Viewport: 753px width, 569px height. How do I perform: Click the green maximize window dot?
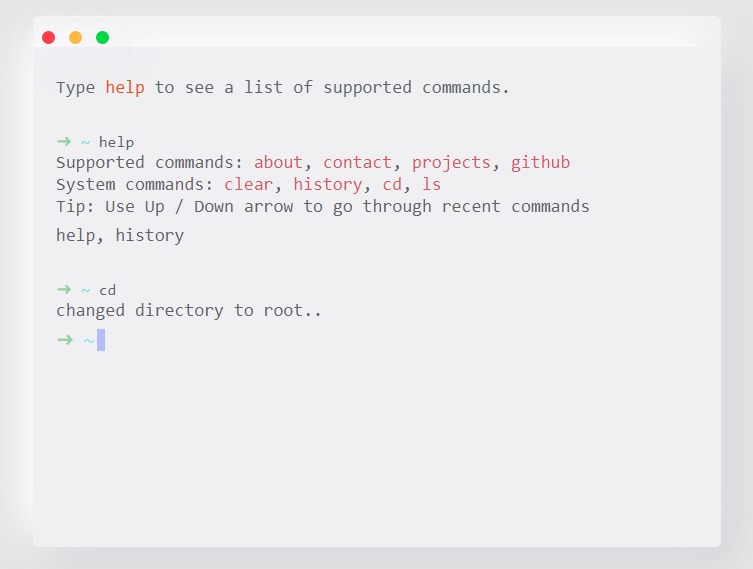tap(102, 38)
